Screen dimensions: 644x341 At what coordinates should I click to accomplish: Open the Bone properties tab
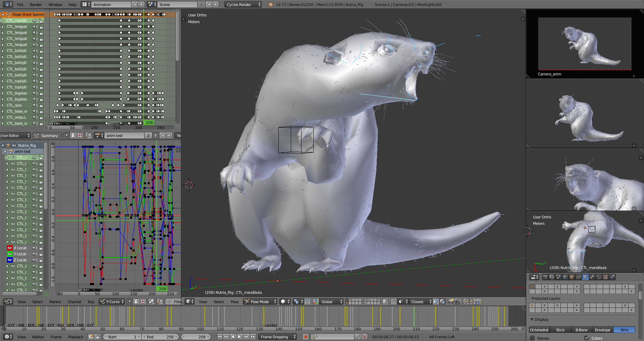click(x=592, y=277)
